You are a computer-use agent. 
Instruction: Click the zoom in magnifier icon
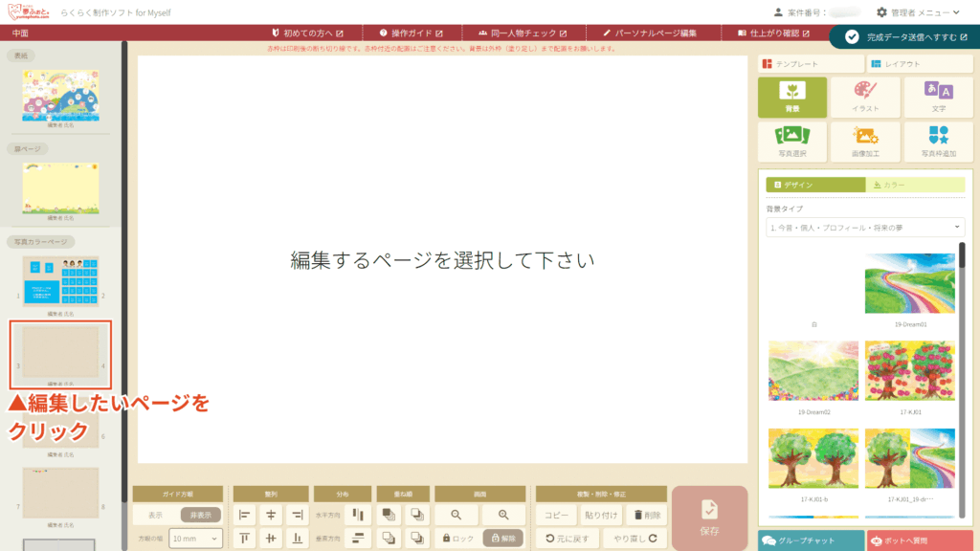point(503,515)
